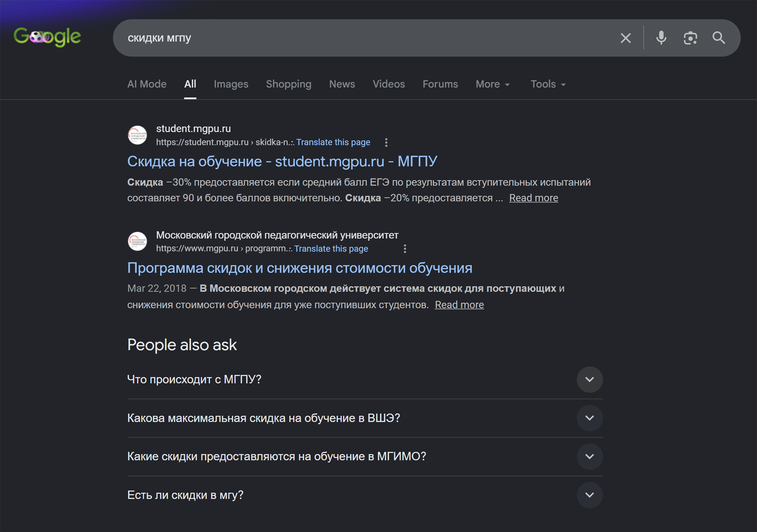This screenshot has height=532, width=757.
Task: Open three-dot menu for student.mgpu.ru result
Action: click(386, 142)
